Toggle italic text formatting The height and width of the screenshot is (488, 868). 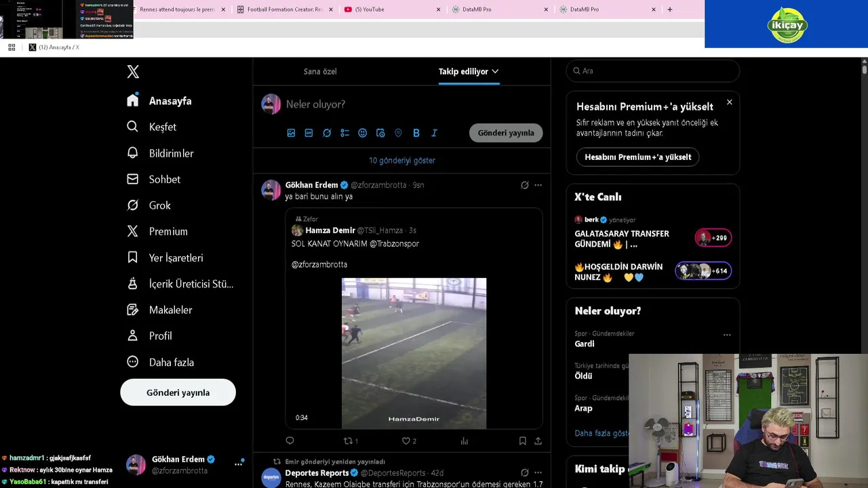tap(434, 133)
